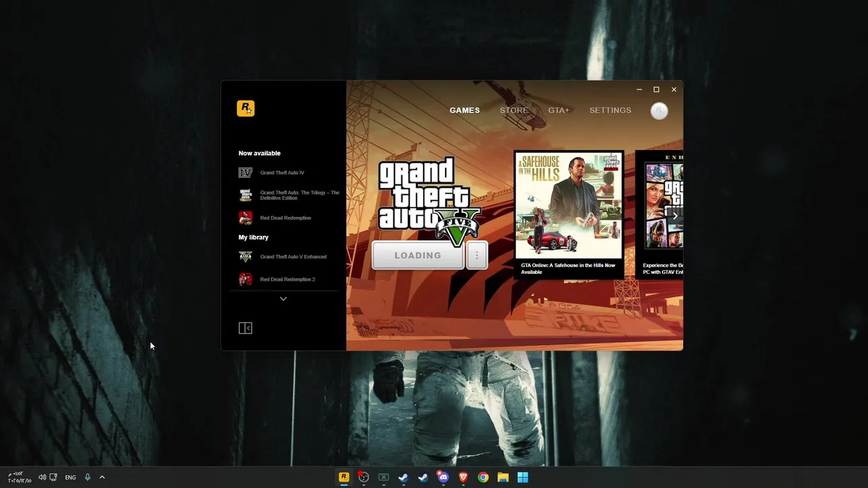868x488 pixels.
Task: Click 'Grand Theft Auto V Enhanced' text
Action: click(x=293, y=257)
